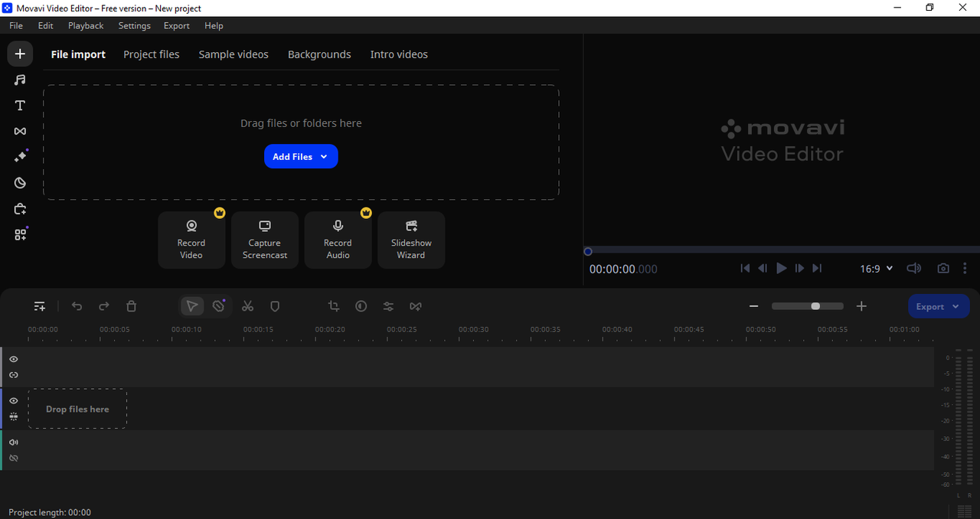980x519 pixels.
Task: Click the blue Export button
Action: 939,306
